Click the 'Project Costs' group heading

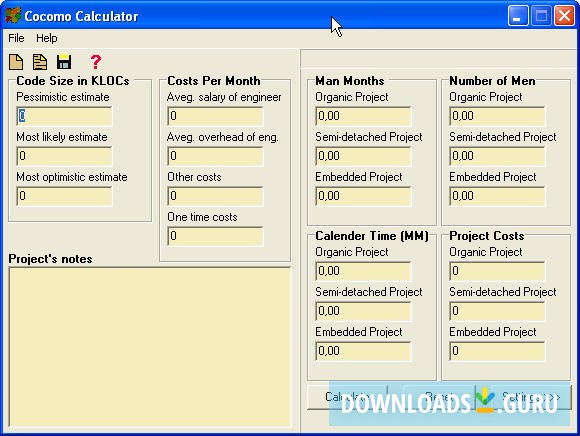[x=487, y=236]
